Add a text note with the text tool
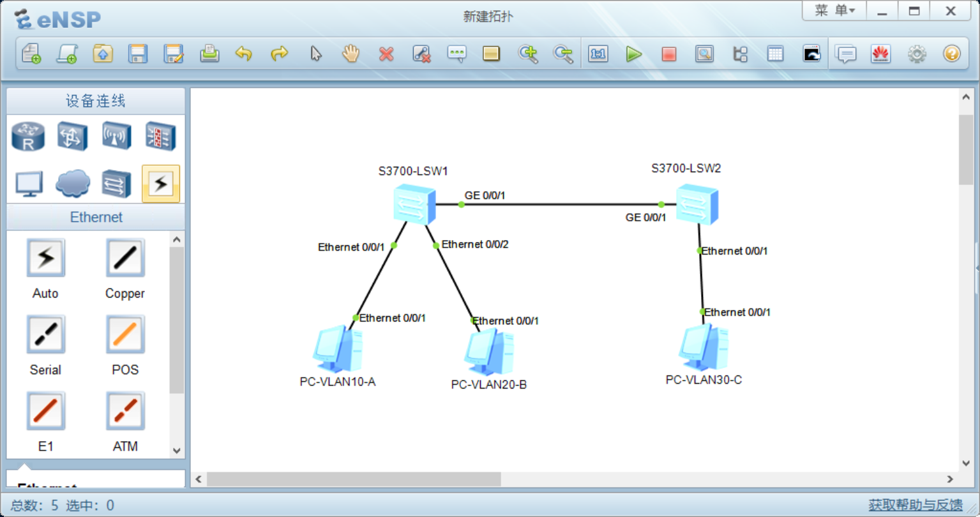Image resolution: width=980 pixels, height=517 pixels. pyautogui.click(x=456, y=54)
